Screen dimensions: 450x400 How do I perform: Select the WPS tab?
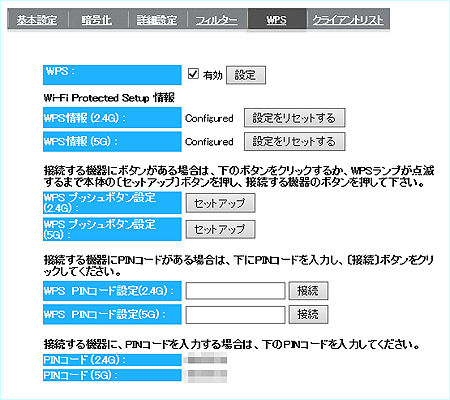tap(276, 20)
